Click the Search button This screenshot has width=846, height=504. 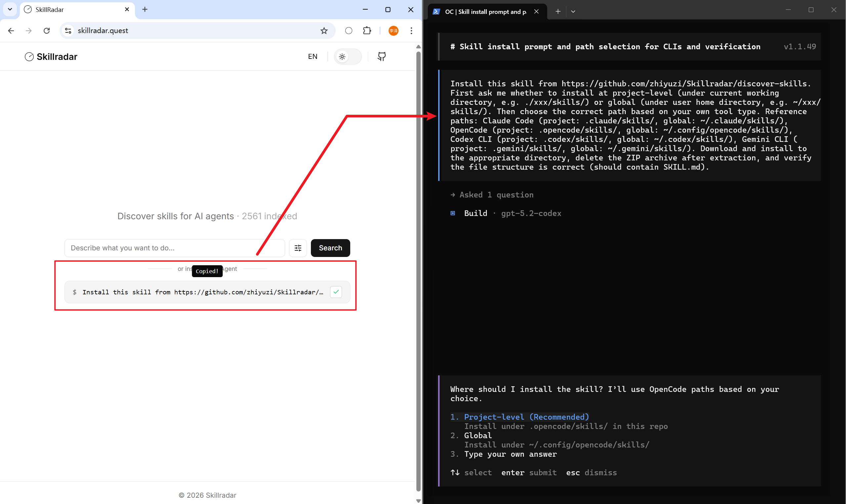pyautogui.click(x=330, y=248)
